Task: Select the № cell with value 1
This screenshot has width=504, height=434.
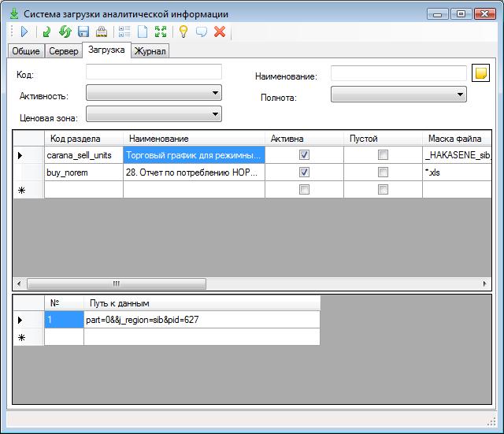Action: click(x=64, y=320)
